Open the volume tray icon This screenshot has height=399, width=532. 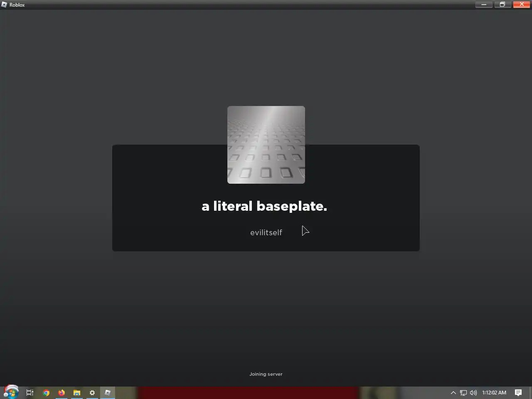(x=473, y=392)
